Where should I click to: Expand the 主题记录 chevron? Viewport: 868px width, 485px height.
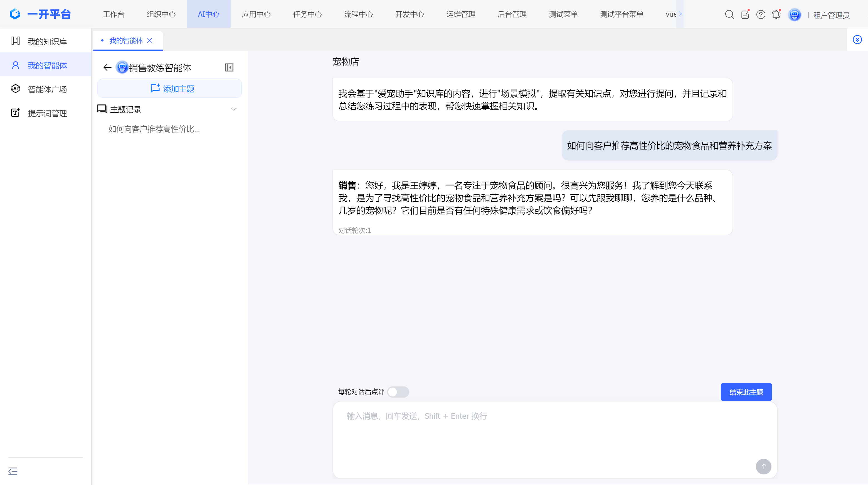pos(234,109)
